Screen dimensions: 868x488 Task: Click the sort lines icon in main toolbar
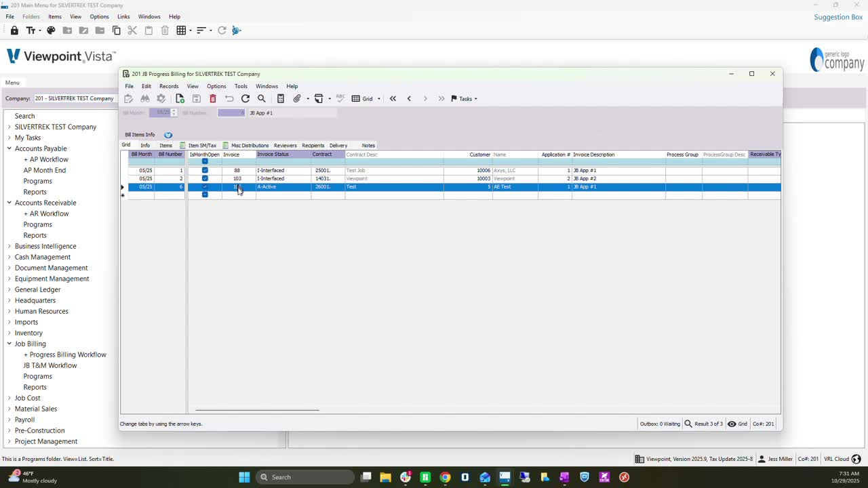click(x=201, y=30)
